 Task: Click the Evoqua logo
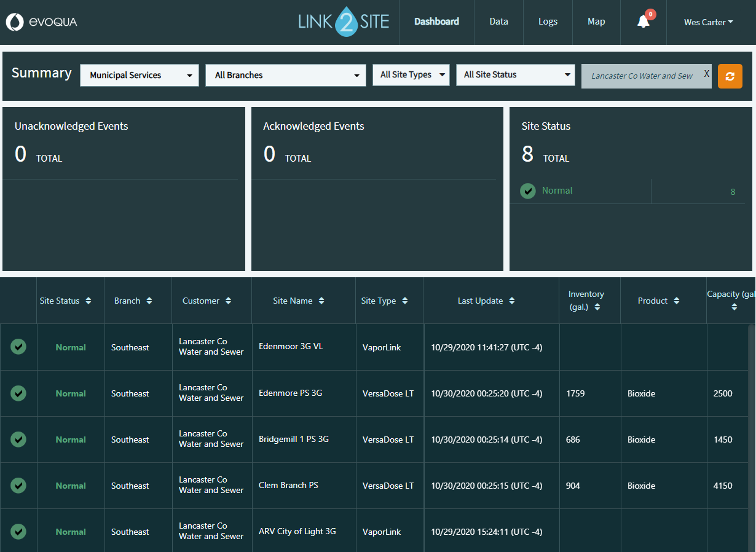tap(41, 22)
